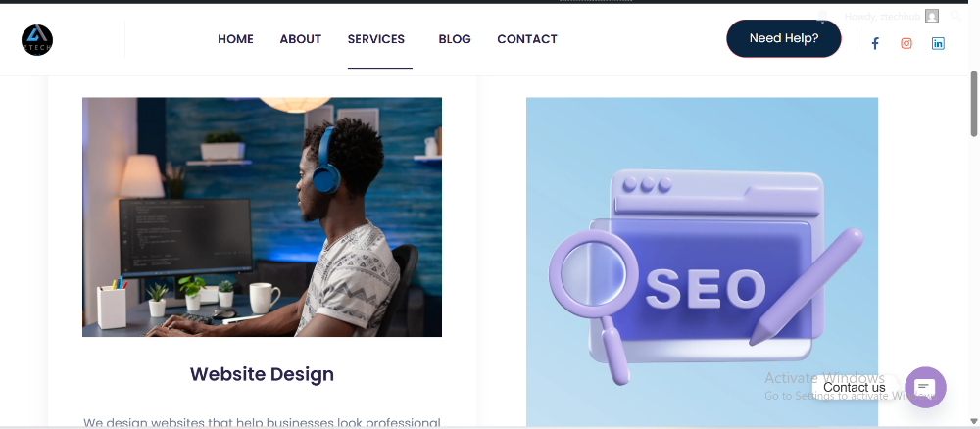Open the ABOUT page from navigation
The width and height of the screenshot is (980, 429).
click(301, 39)
